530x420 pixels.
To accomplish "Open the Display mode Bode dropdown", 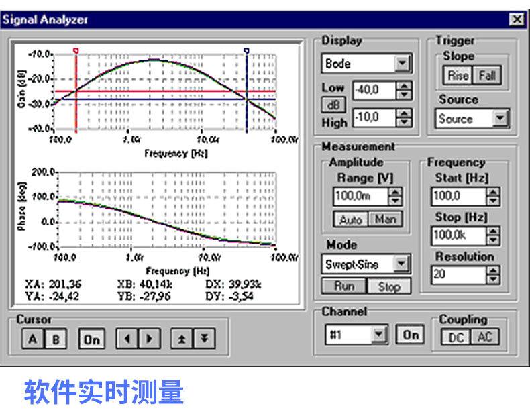I will click(x=402, y=64).
